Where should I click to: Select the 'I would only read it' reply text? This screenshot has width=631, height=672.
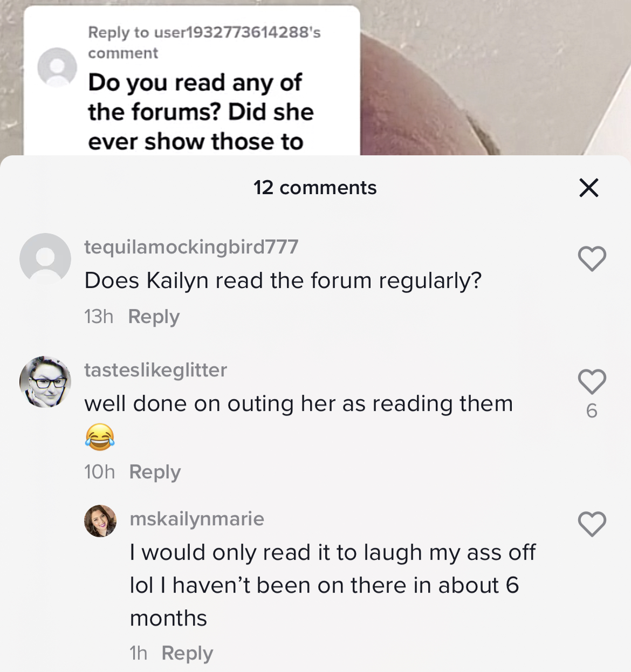[x=333, y=585]
